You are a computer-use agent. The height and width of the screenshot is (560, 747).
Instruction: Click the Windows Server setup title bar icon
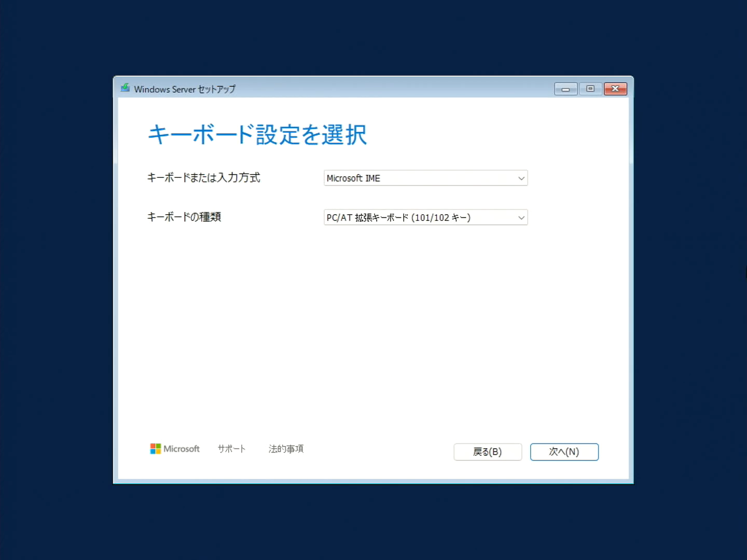(x=125, y=88)
